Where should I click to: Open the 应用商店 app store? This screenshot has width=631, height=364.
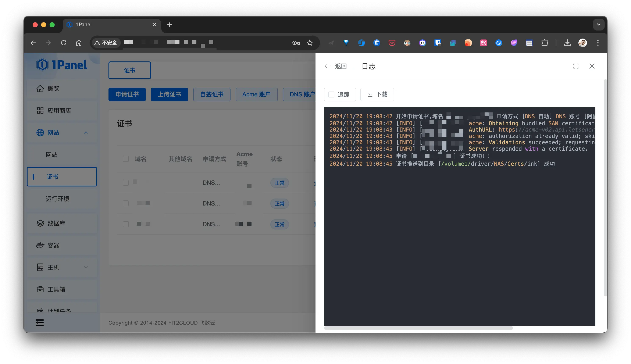point(59,110)
